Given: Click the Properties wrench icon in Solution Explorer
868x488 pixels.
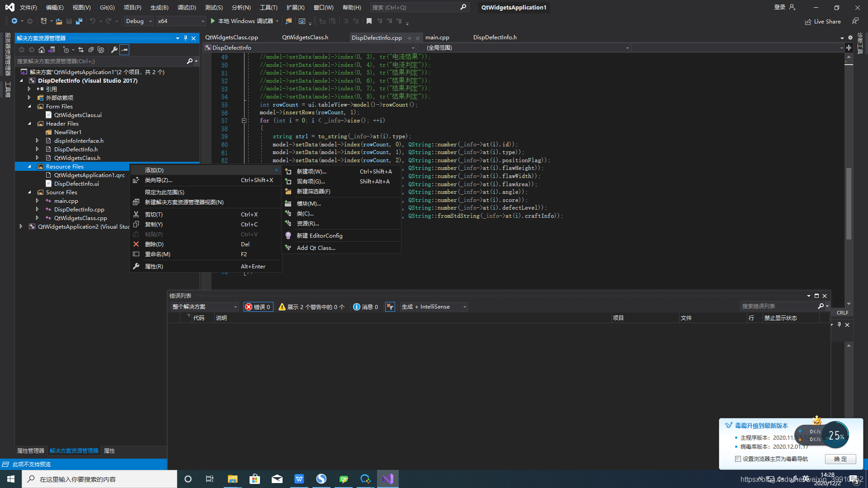Looking at the screenshot, I should tap(114, 50).
